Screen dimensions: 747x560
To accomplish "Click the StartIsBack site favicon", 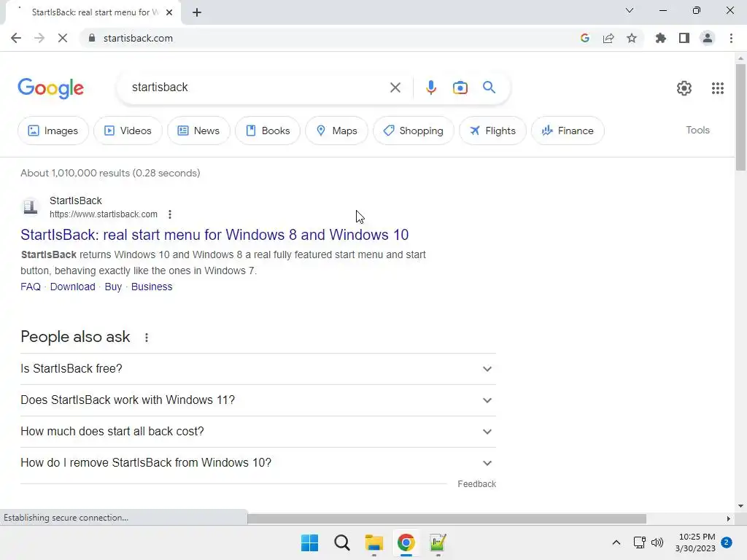I will pyautogui.click(x=31, y=207).
